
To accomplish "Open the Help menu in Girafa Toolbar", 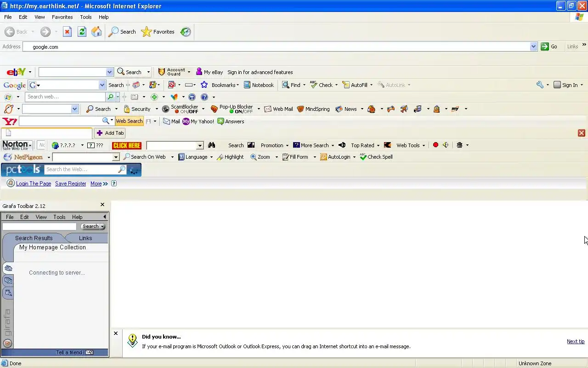I will click(77, 217).
